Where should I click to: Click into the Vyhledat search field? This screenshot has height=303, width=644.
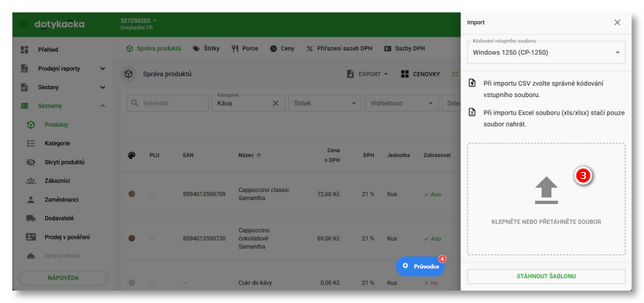[x=167, y=103]
